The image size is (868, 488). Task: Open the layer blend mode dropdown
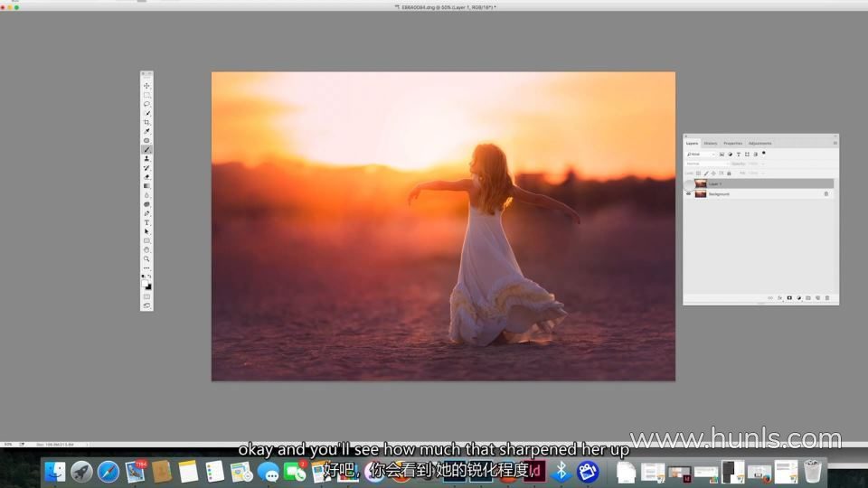(705, 164)
